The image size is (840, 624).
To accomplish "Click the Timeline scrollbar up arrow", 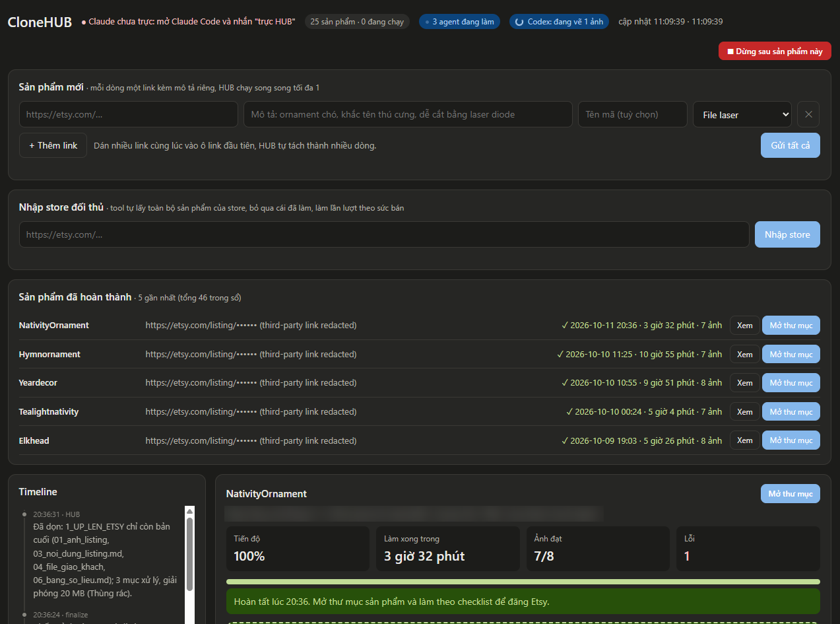I will click(190, 511).
